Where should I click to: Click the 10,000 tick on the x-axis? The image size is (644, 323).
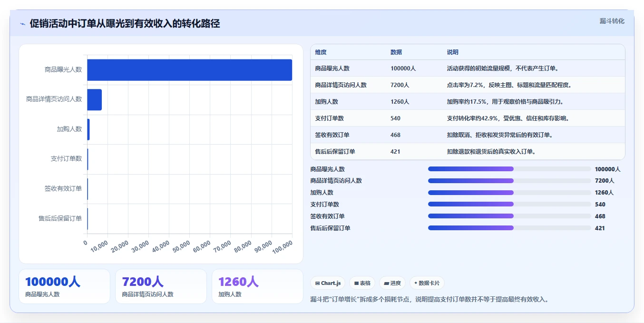[99, 246]
